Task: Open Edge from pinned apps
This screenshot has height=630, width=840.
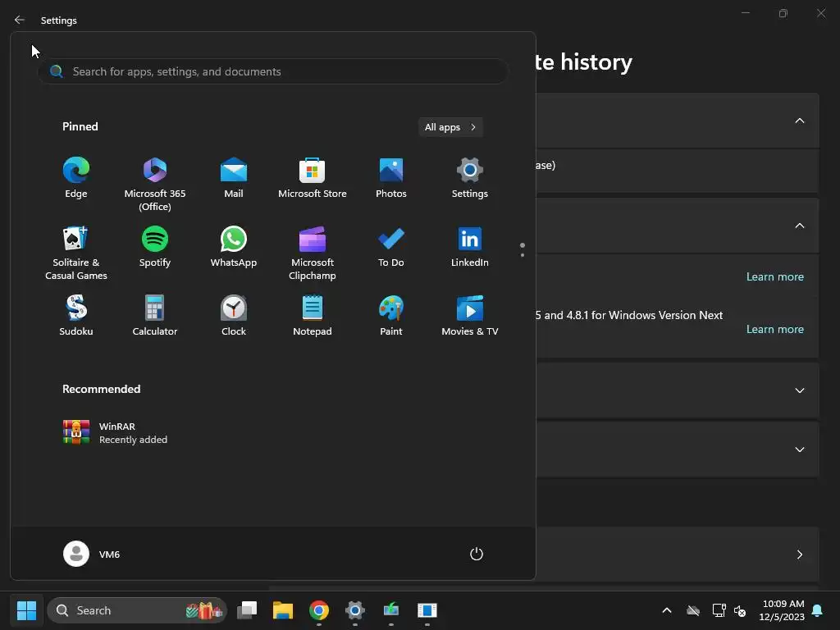Action: (x=76, y=178)
